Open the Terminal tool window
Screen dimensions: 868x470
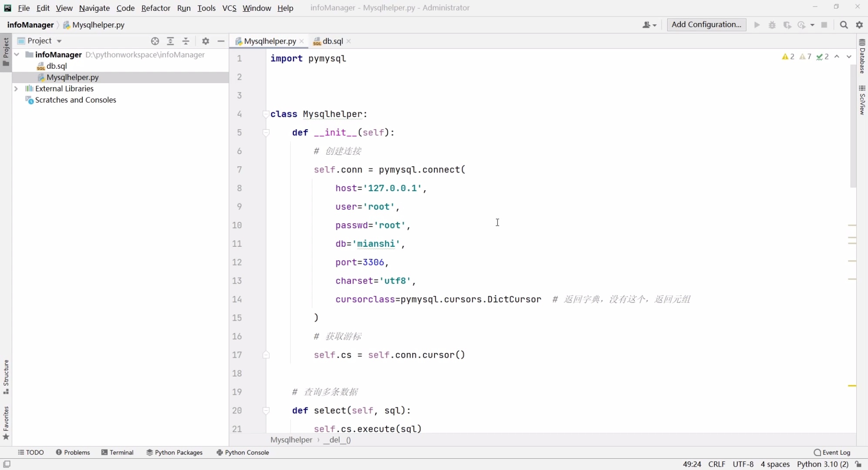(x=117, y=453)
